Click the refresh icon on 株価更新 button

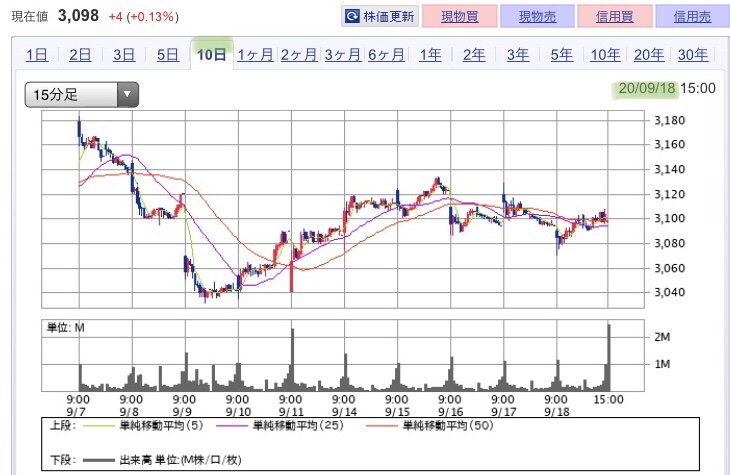(x=352, y=17)
